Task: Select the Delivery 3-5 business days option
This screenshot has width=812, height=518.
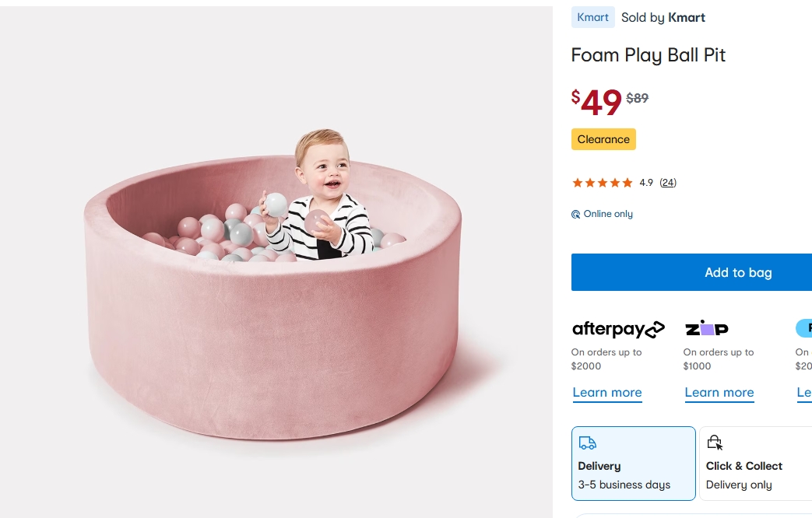Action: click(x=633, y=464)
